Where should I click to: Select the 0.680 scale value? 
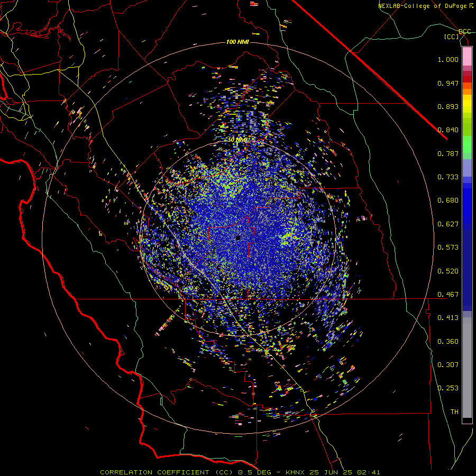pos(448,200)
